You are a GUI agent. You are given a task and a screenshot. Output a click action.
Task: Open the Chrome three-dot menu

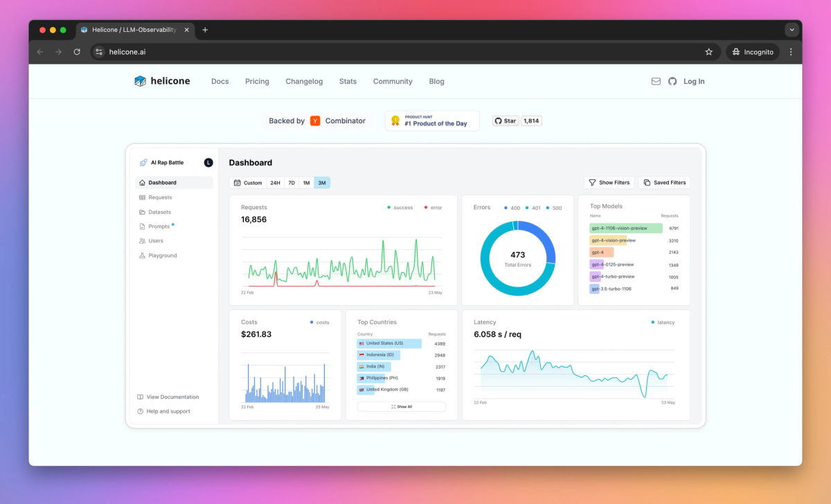pyautogui.click(x=791, y=52)
